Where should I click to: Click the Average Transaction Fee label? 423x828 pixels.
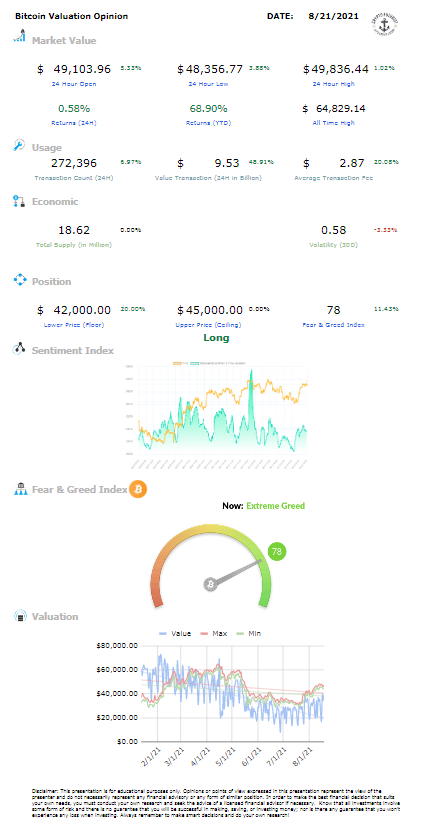[334, 178]
